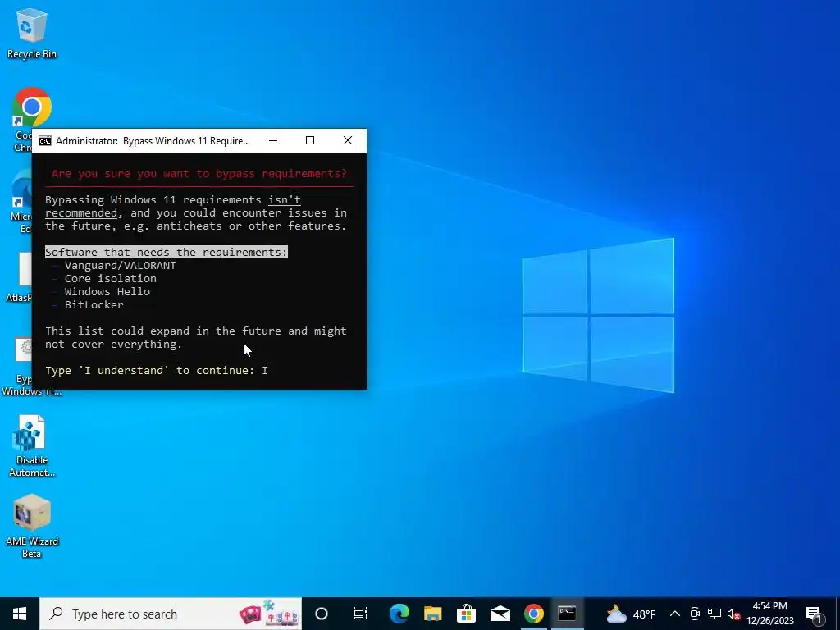
Task: Select the Disable Automat... desktop file
Action: [x=32, y=445]
